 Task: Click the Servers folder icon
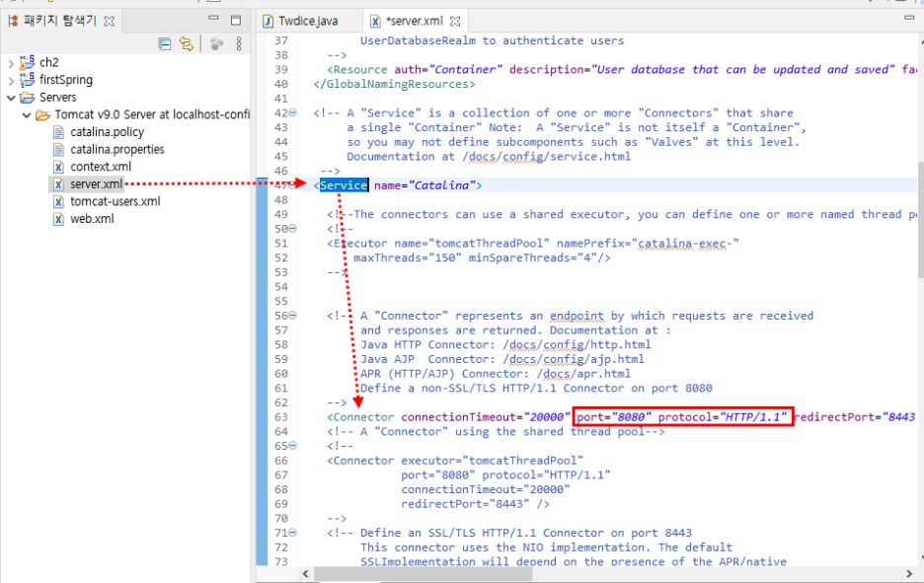pos(27,97)
